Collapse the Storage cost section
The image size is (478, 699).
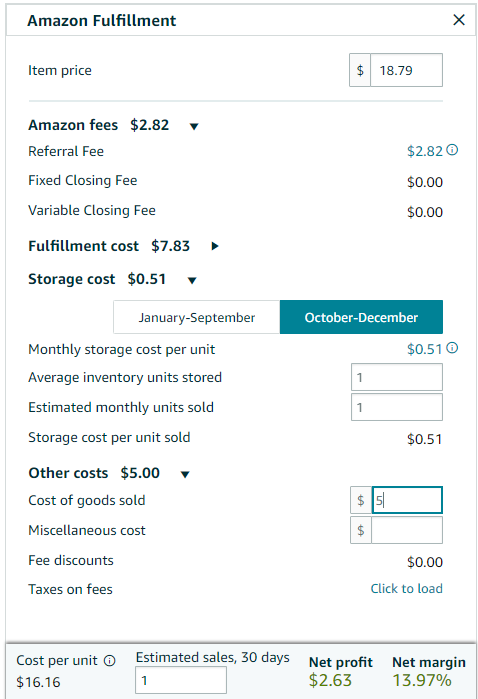192,280
